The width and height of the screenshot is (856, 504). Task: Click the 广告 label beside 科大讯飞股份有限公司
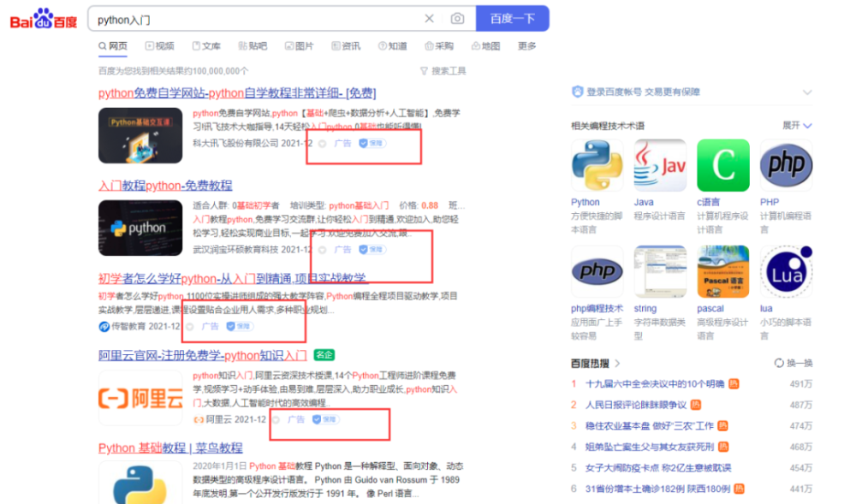tap(343, 144)
